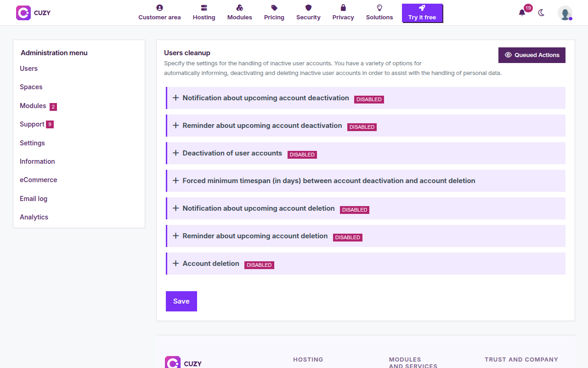Click the eye icon in Queued Actions

click(508, 55)
